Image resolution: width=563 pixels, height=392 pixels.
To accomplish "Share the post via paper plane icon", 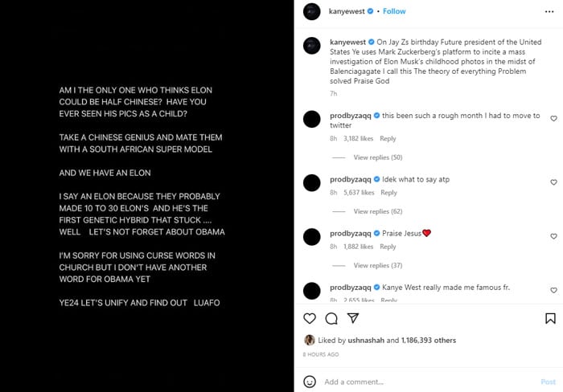I will (x=352, y=318).
